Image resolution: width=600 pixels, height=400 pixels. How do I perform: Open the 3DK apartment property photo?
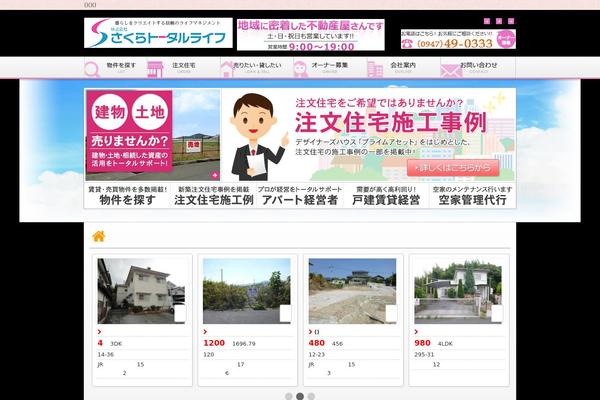click(x=142, y=291)
